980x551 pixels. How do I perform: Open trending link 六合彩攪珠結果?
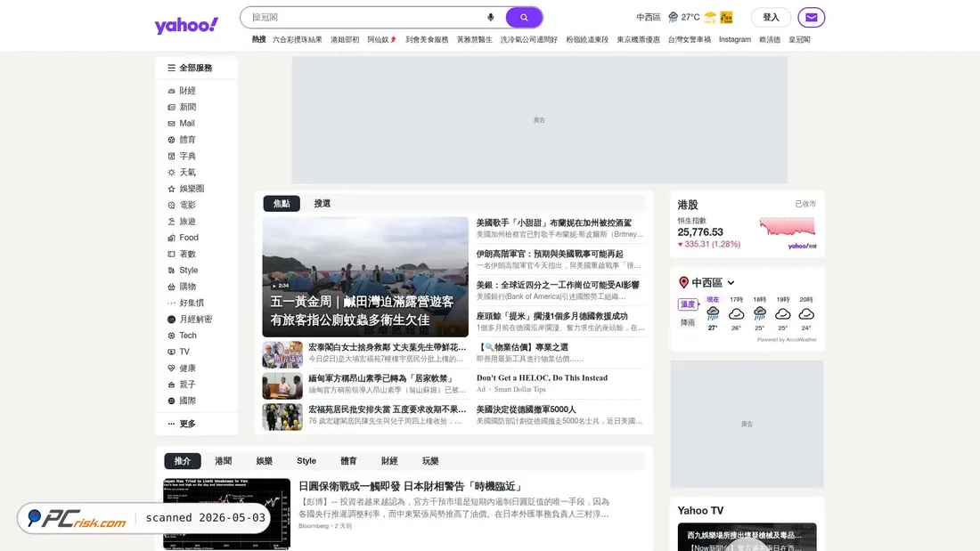click(298, 39)
